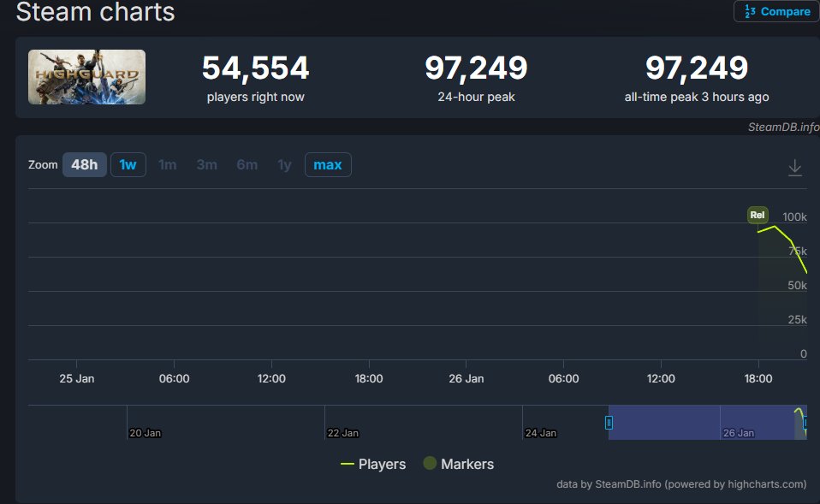Click the SteamDB.info credit text
The image size is (820, 504).
(783, 127)
